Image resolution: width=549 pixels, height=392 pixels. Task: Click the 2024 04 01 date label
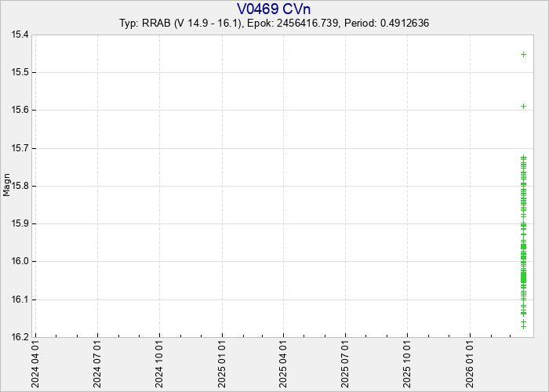[36, 364]
